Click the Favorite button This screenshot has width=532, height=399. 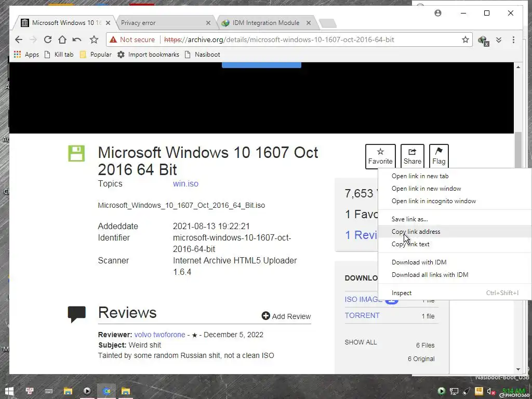[380, 156]
